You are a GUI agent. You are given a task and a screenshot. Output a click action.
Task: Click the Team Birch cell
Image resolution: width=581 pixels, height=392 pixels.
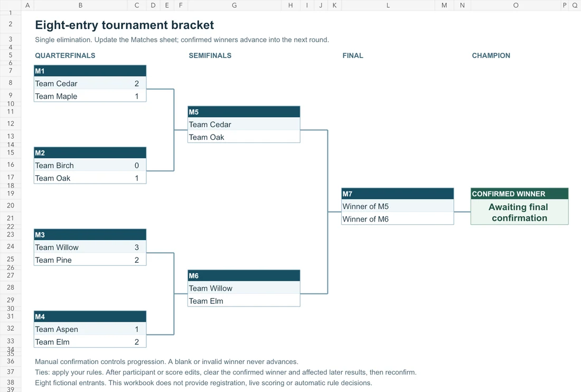tap(81, 166)
